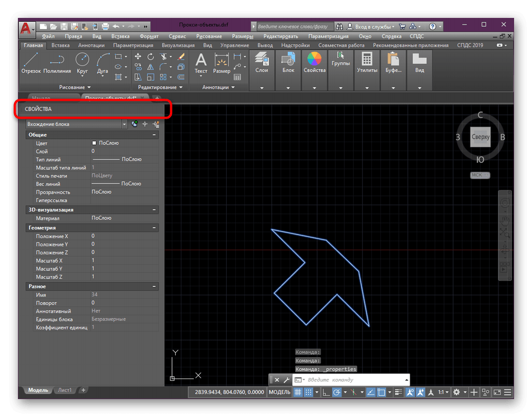Image resolution: width=532 pixels, height=417 pixels.
Task: Expand the Слои panel arrow
Action: click(262, 88)
